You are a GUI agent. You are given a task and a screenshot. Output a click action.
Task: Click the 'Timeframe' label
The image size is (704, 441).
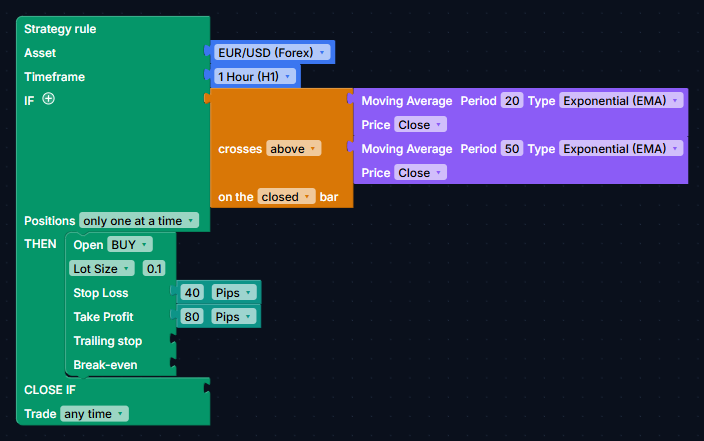point(54,77)
